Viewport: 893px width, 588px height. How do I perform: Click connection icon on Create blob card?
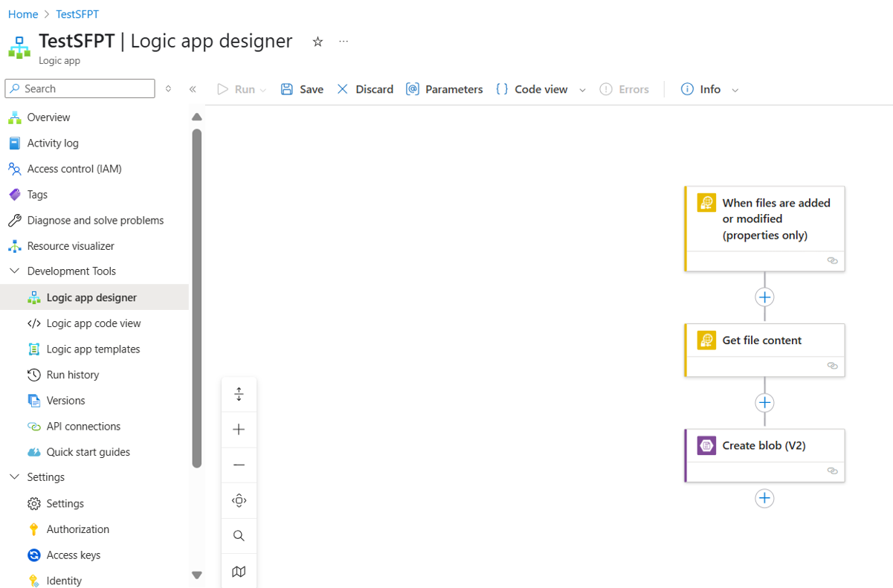click(832, 471)
